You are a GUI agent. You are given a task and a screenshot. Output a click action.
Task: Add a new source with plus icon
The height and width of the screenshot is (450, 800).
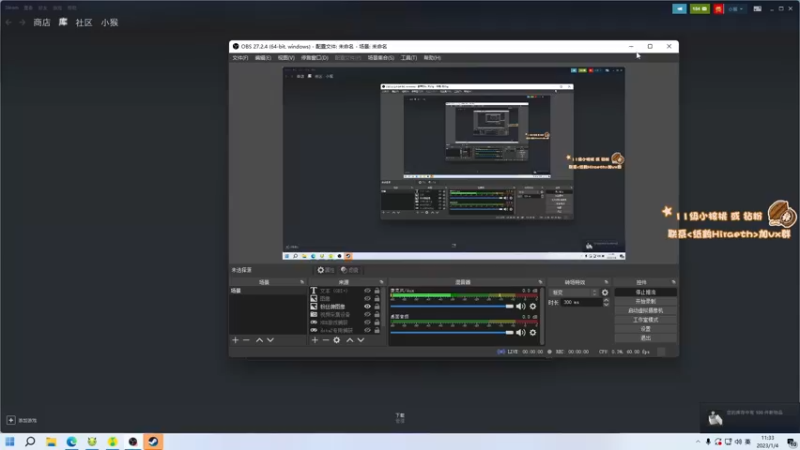[315, 340]
